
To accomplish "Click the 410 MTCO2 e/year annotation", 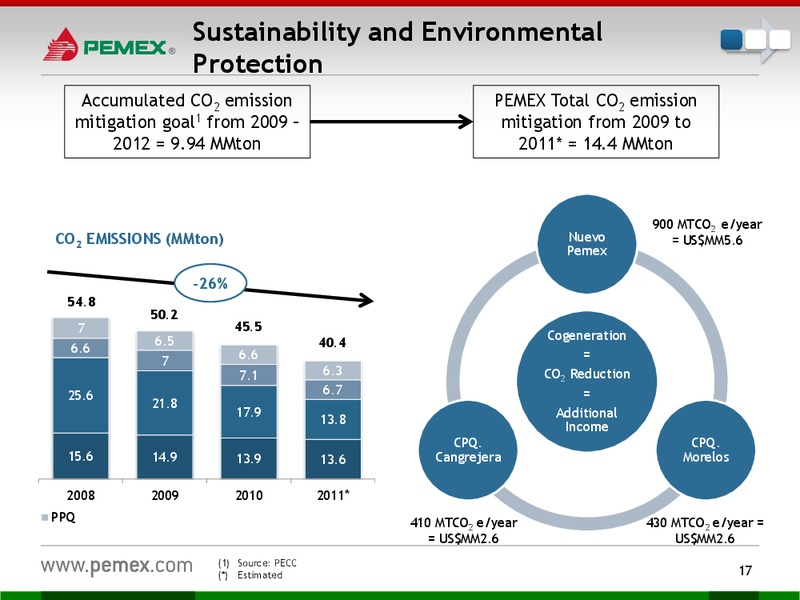I will pyautogui.click(x=464, y=531).
